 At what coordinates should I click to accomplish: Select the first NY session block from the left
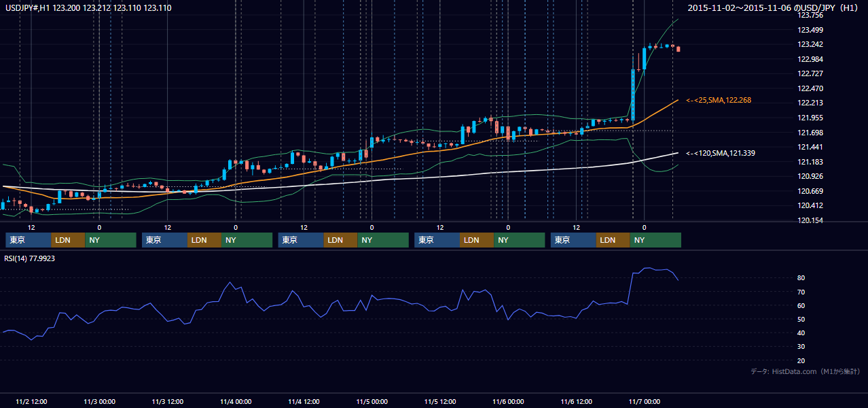pyautogui.click(x=111, y=240)
